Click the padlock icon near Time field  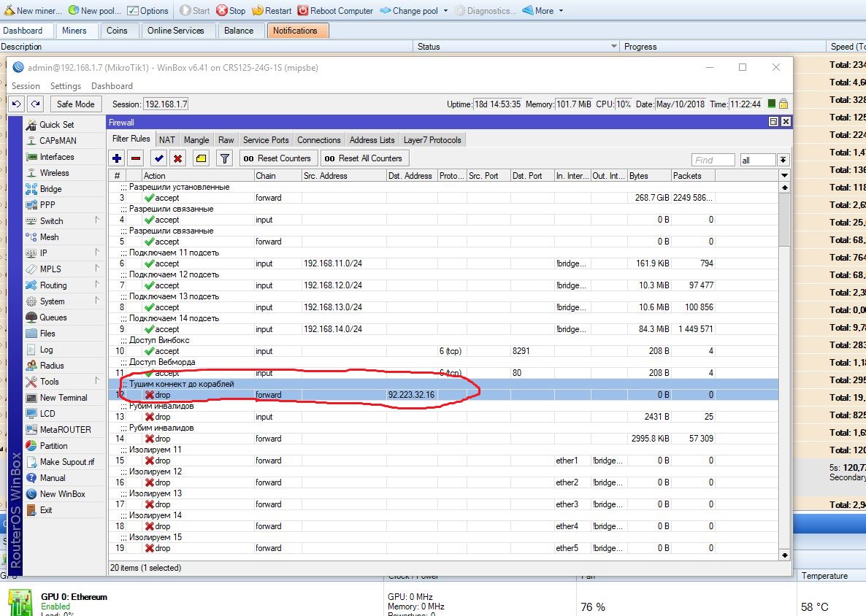[x=783, y=104]
